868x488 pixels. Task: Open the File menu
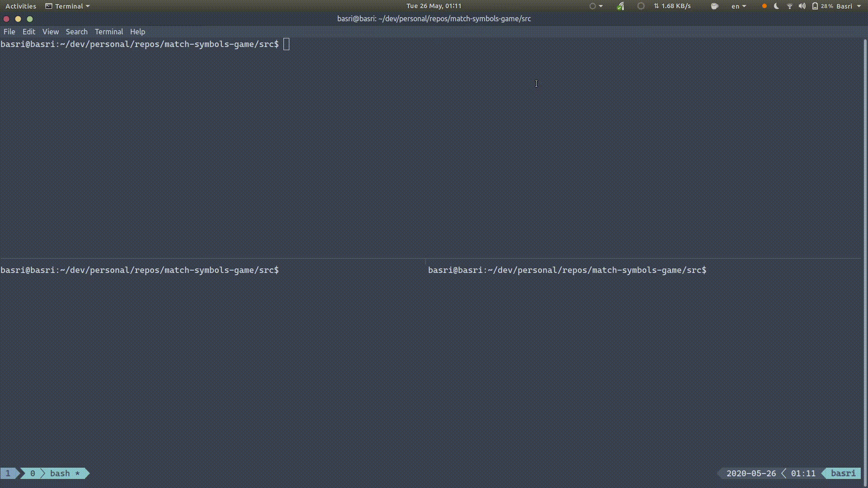[x=9, y=32]
